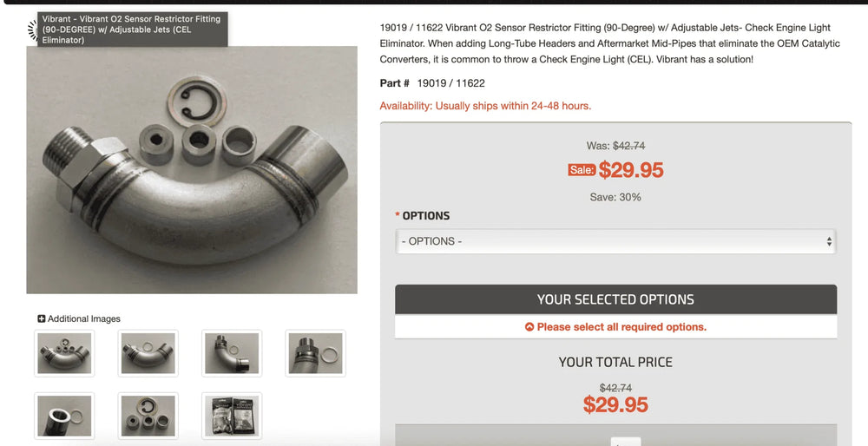Click the red Sale badge
This screenshot has width=868, height=446.
582,170
